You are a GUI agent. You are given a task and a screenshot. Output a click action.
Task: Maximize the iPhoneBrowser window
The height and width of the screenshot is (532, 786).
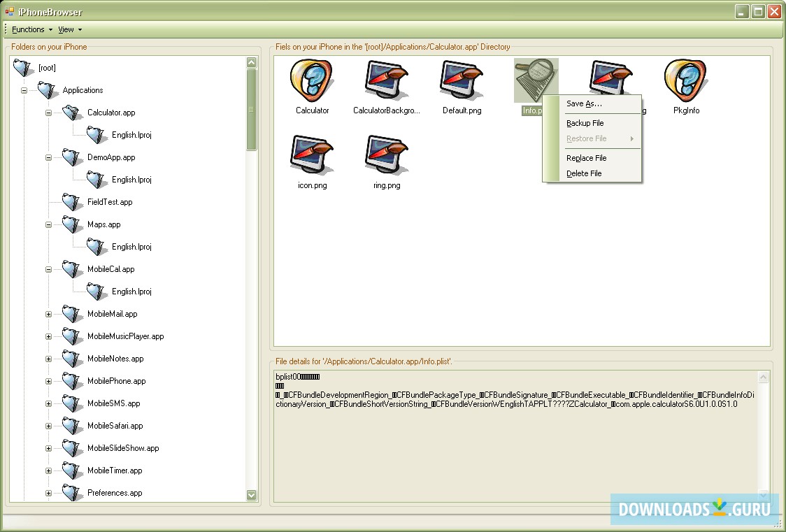pos(759,11)
